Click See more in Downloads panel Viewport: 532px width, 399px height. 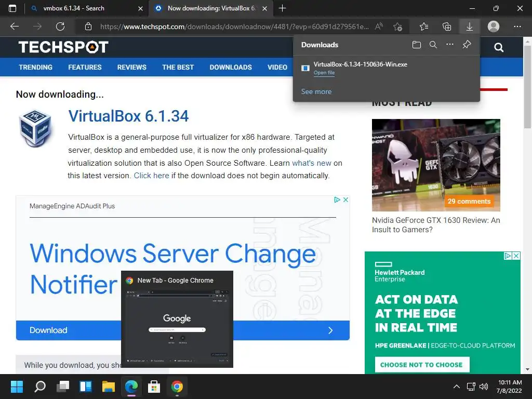point(316,91)
